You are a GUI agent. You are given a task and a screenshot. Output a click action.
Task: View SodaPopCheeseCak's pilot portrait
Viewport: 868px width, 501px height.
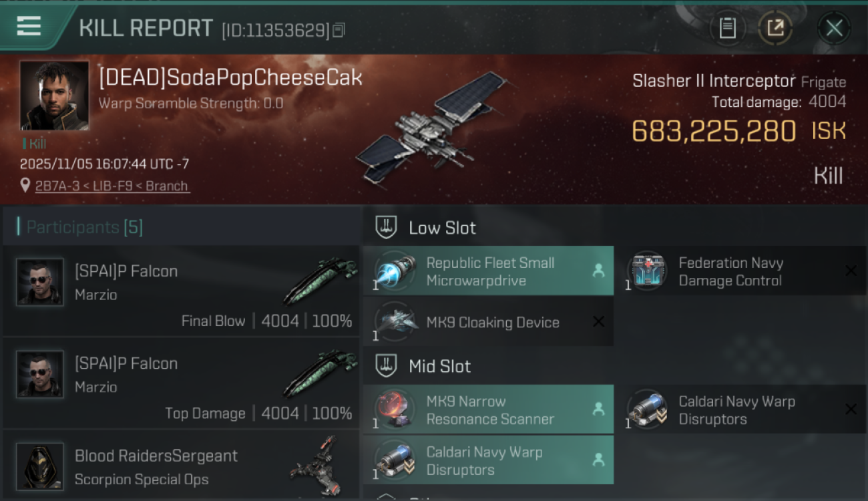click(54, 96)
